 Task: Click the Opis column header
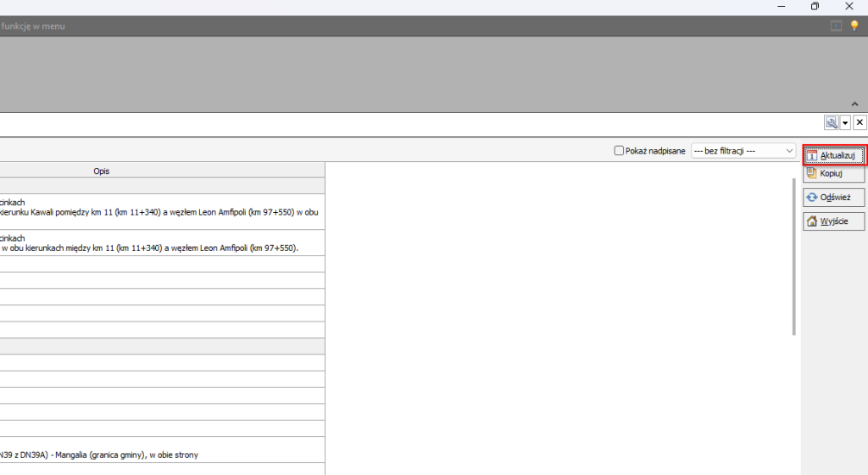click(x=102, y=170)
